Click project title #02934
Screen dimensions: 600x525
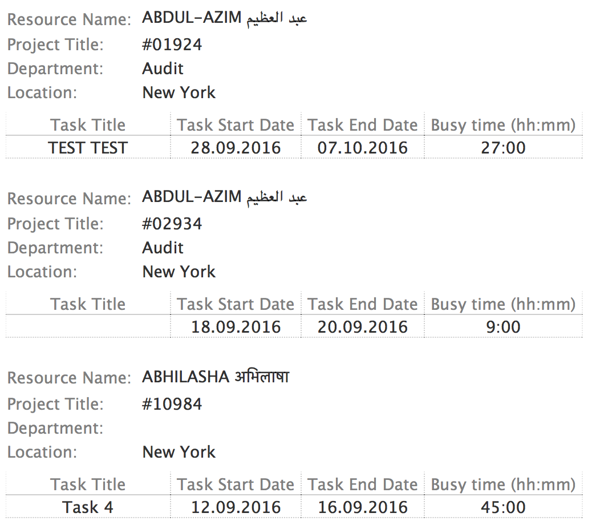tap(172, 224)
